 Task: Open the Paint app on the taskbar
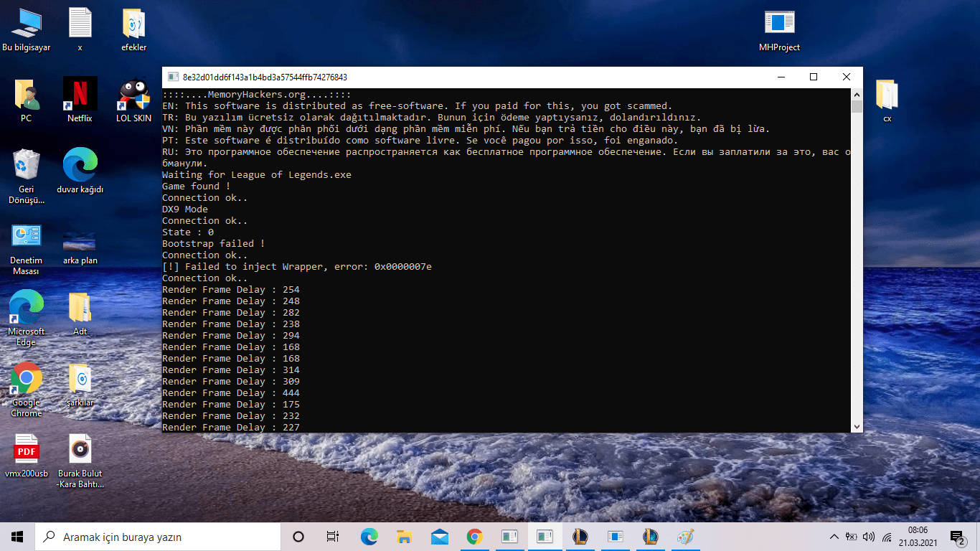click(685, 537)
